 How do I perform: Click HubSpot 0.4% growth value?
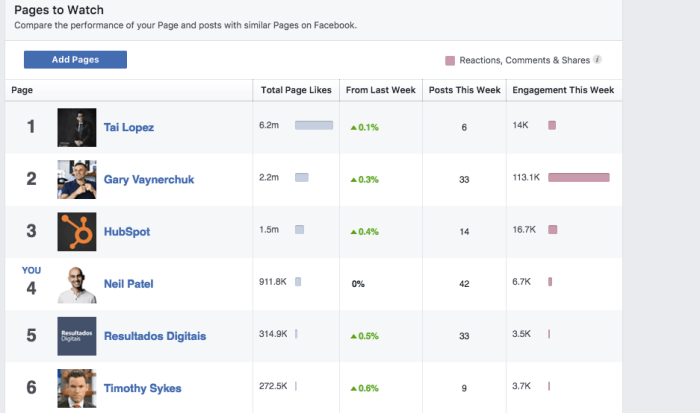pos(365,232)
